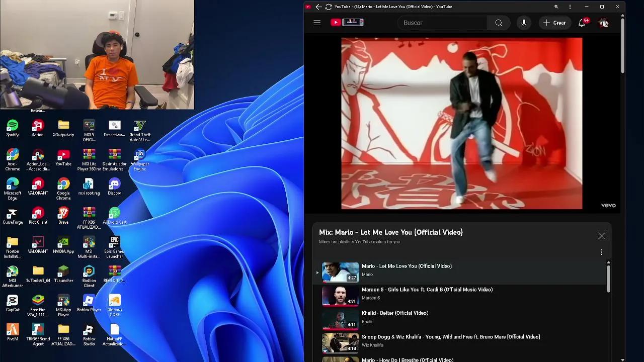
Task: Select the CurseForge desktop icon
Action: coord(13,216)
